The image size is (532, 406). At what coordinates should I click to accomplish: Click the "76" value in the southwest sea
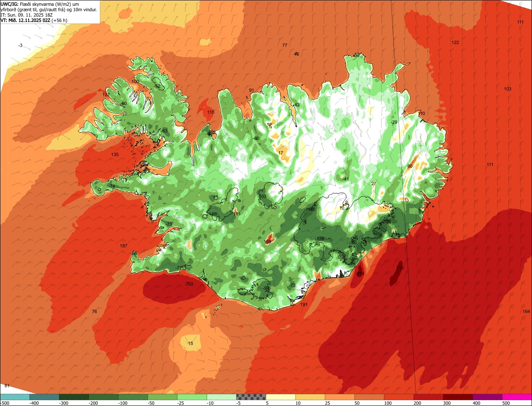[94, 312]
